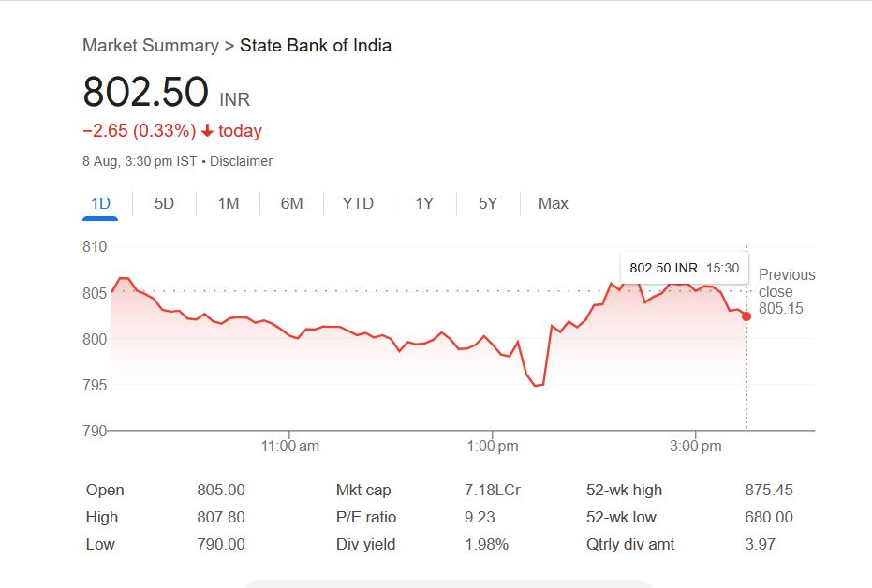Click the 3:00 pm time axis label
This screenshot has height=588, width=872.
(696, 447)
